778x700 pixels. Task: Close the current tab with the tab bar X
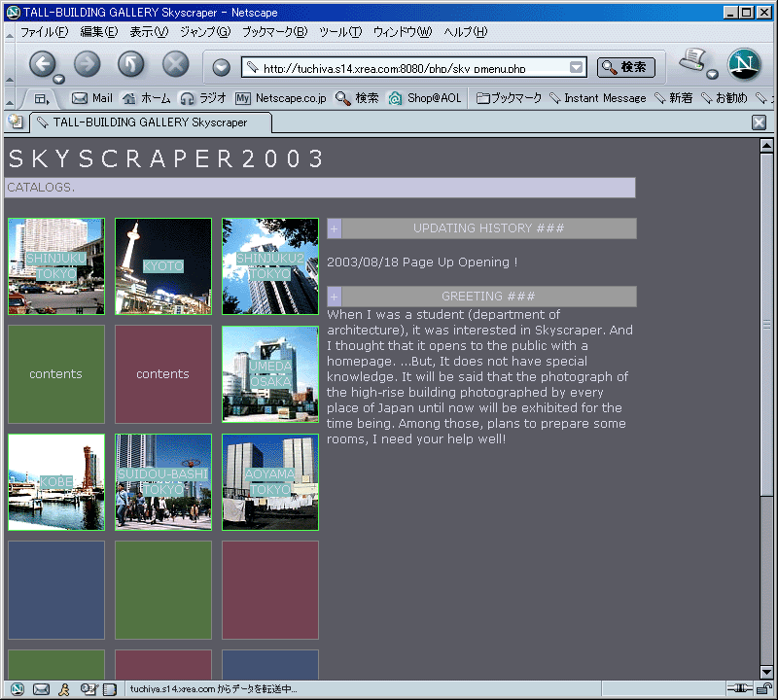pos(759,122)
